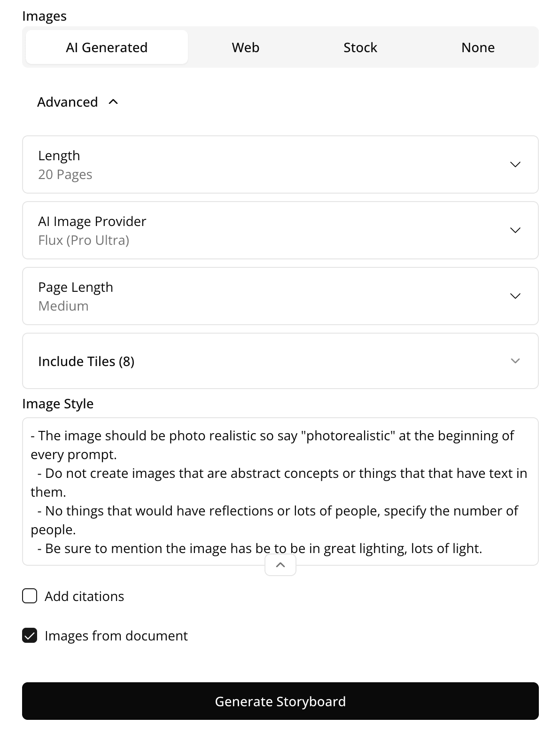560x741 pixels.
Task: Select the None images tab
Action: [x=478, y=47]
